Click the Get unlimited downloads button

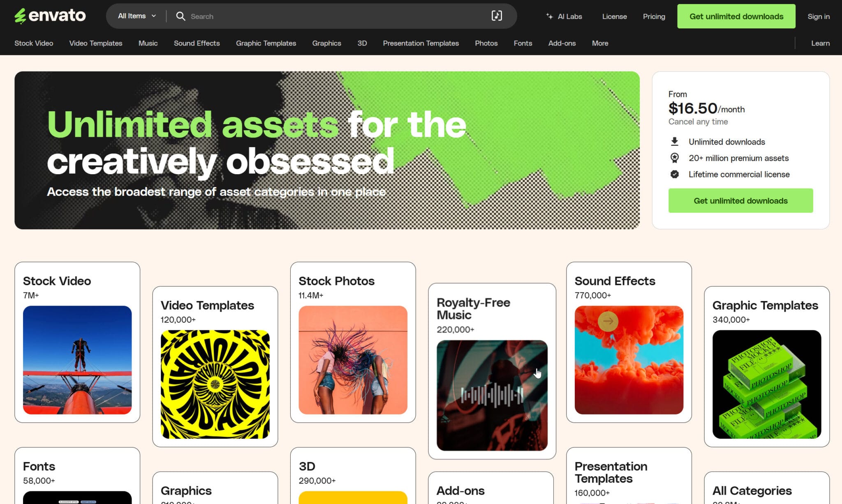coord(736,16)
